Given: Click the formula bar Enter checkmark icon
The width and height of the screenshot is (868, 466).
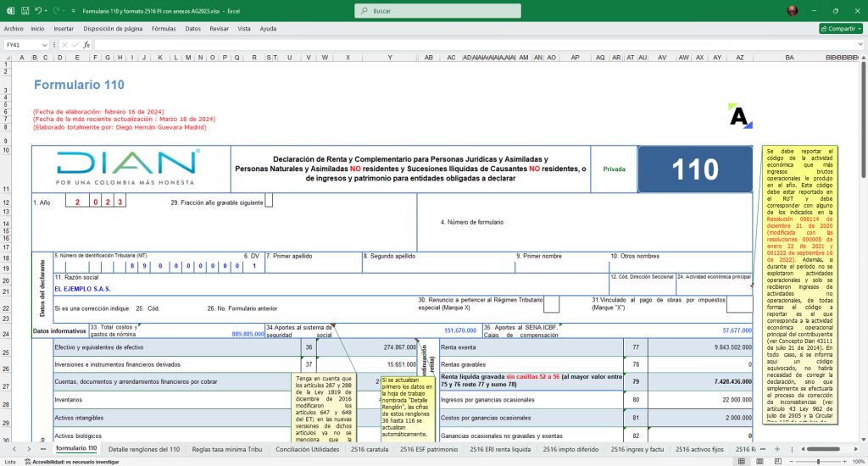Looking at the screenshot, I should pyautogui.click(x=75, y=45).
